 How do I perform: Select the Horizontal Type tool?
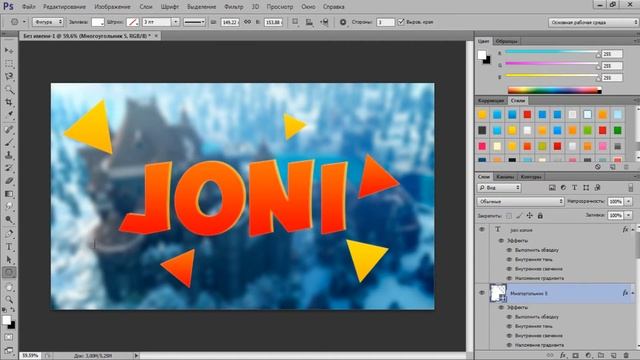[x=9, y=247]
